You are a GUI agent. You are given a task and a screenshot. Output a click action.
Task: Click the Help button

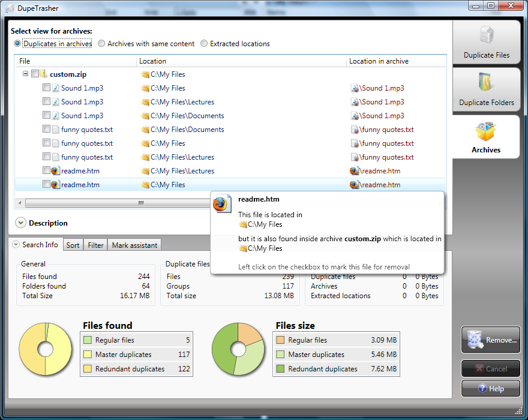point(491,389)
